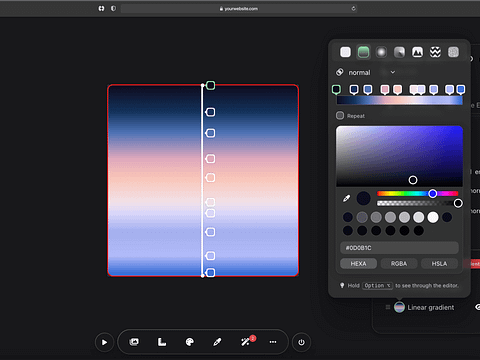The image size is (480, 360).
Task: Select the conic gradient fill type icon
Action: click(x=399, y=52)
